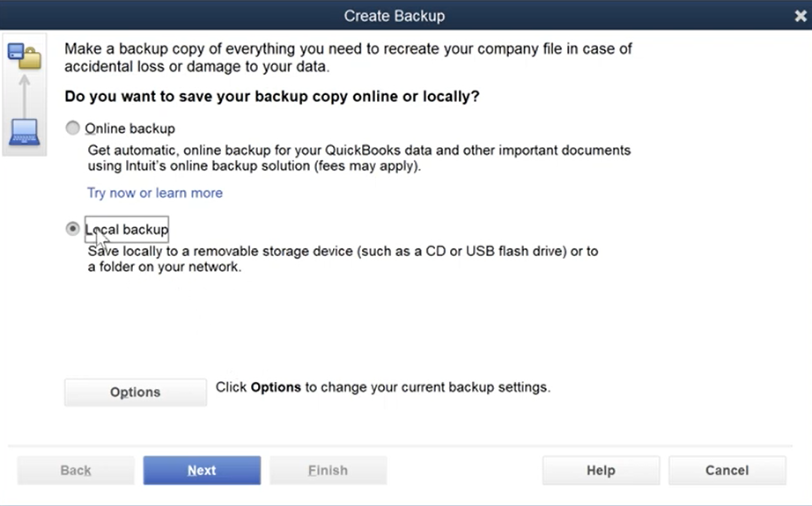The image size is (812, 506).
Task: Go to the Next step
Action: (202, 470)
